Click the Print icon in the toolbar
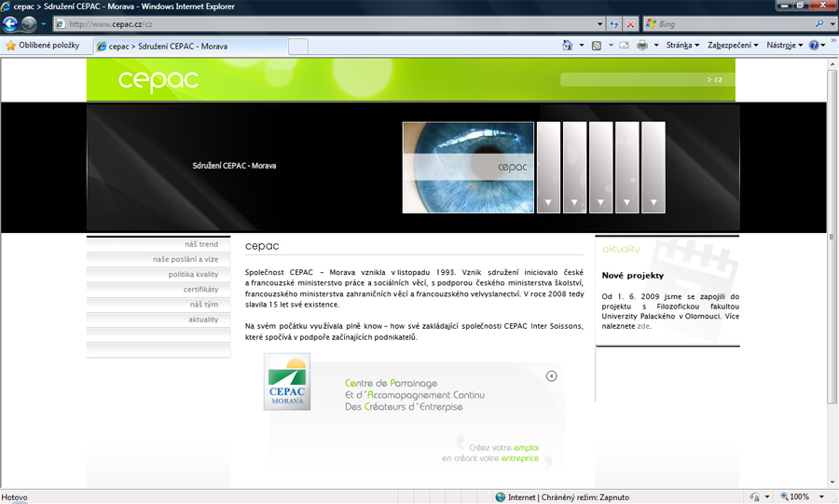The height and width of the screenshot is (504, 839). [x=642, y=45]
